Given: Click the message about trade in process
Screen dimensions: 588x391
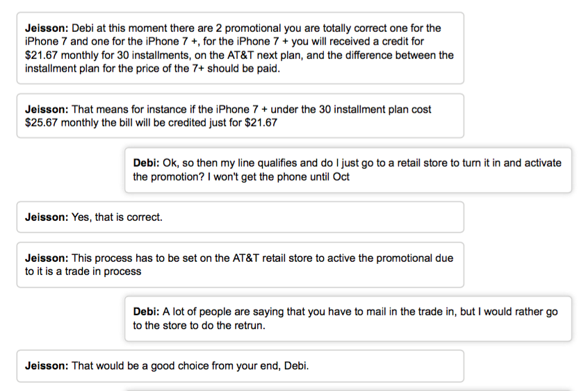Looking at the screenshot, I should 240,265.
